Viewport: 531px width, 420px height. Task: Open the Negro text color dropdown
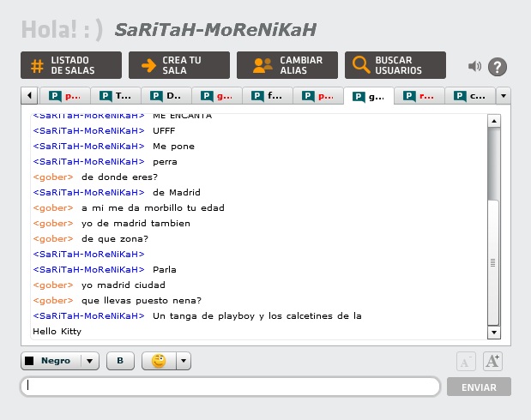coord(90,361)
